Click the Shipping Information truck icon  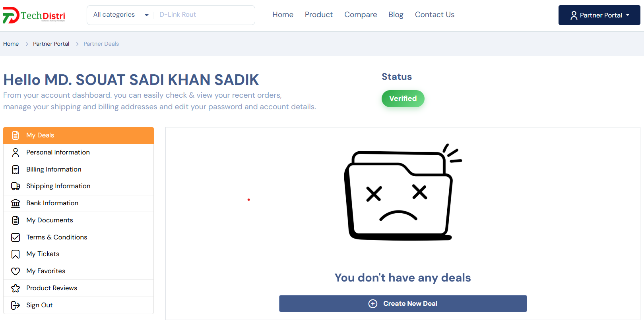[x=16, y=186]
